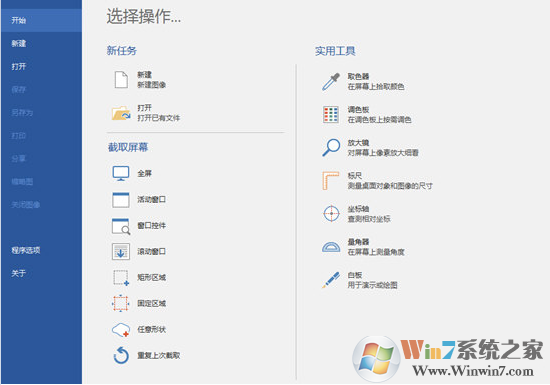Open the whiteboard pen tool
Image resolution: width=550 pixels, height=385 pixels.
(x=331, y=280)
